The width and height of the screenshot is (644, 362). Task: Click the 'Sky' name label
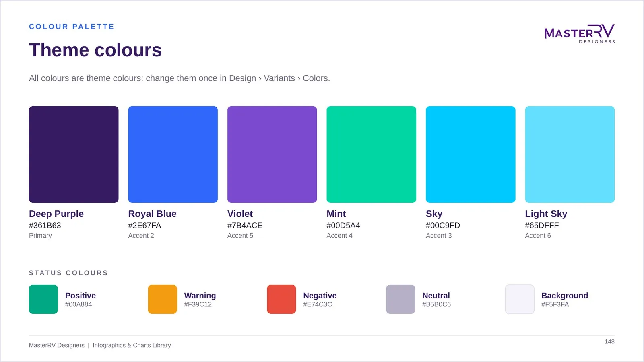pyautogui.click(x=434, y=214)
